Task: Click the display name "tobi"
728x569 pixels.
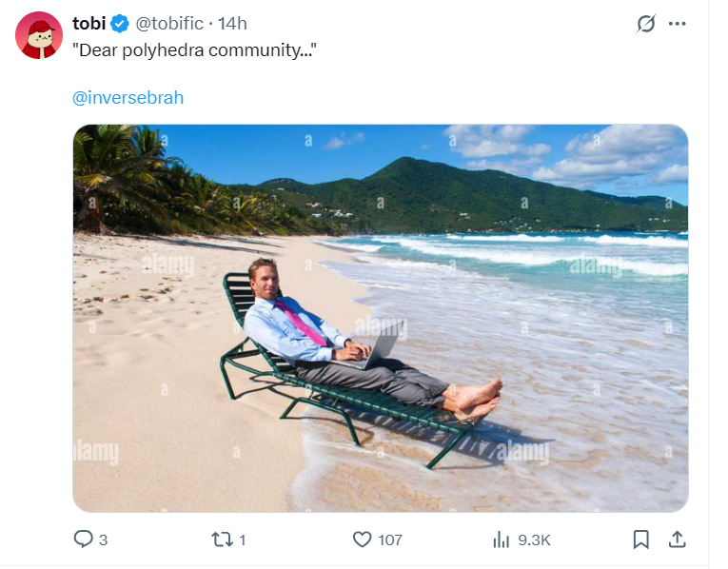Action: point(89,24)
